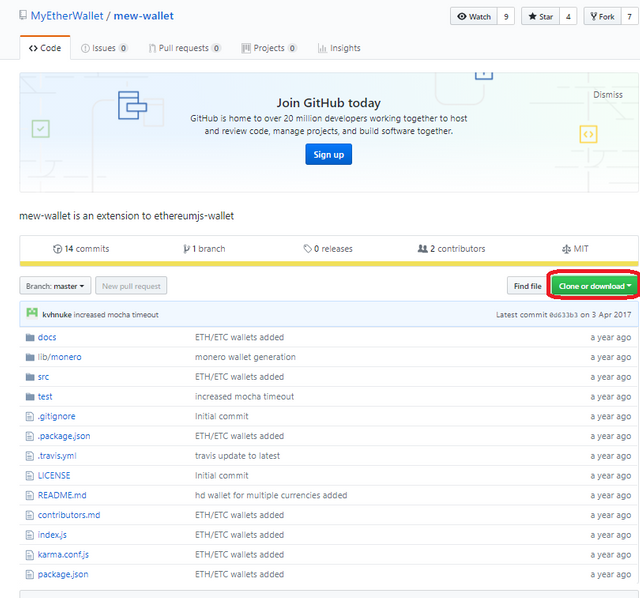This screenshot has height=598, width=640.
Task: Open the forks count 7
Action: [629, 16]
